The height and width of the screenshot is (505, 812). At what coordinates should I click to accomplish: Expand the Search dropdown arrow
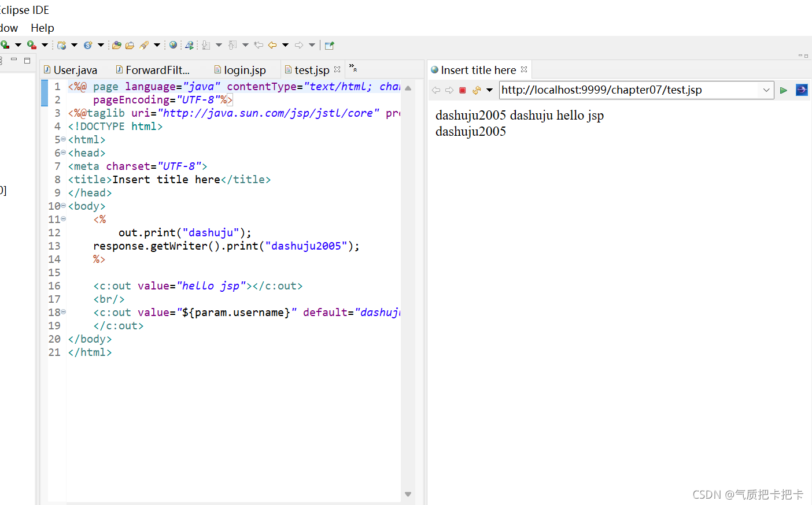(x=157, y=45)
